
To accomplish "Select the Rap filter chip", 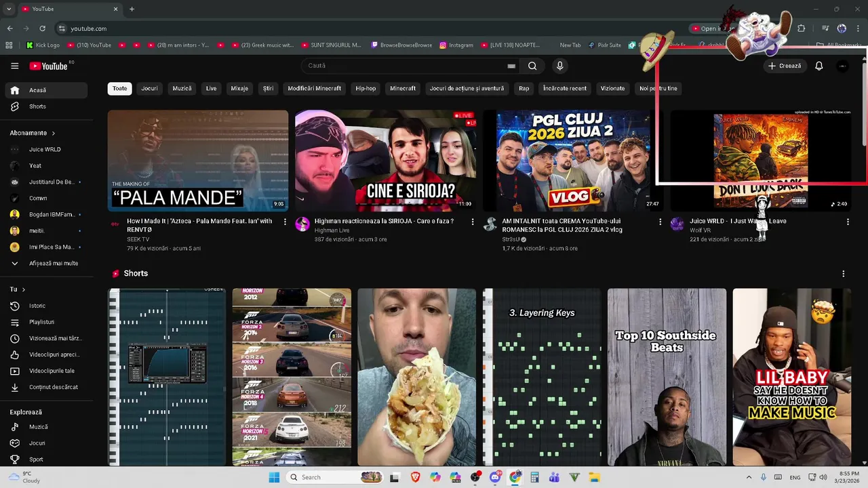I will tap(524, 88).
